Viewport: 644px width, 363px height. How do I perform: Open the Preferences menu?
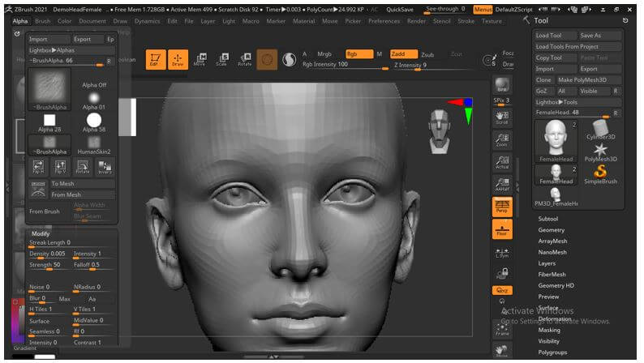coord(384,21)
